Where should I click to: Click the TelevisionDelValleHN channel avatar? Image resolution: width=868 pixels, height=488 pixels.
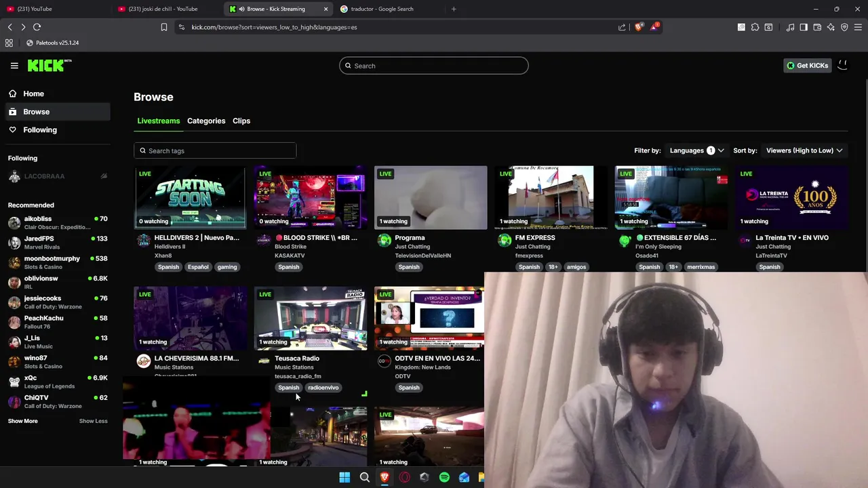coord(384,240)
